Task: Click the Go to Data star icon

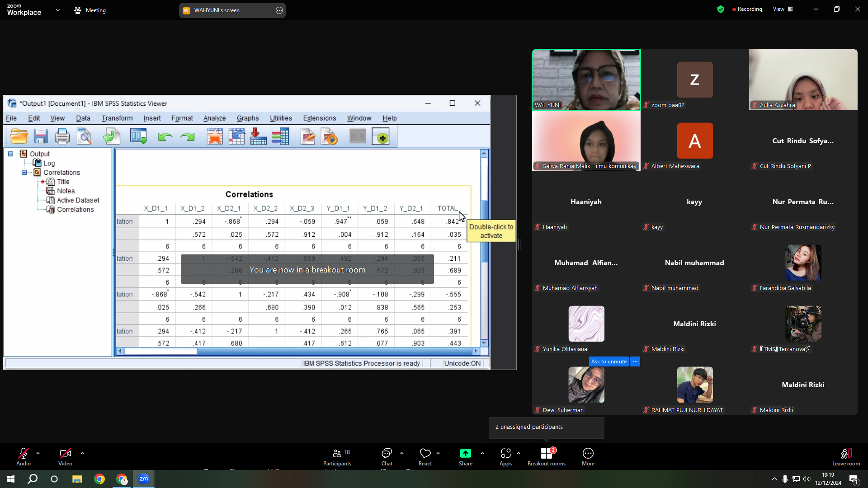Action: [x=215, y=136]
